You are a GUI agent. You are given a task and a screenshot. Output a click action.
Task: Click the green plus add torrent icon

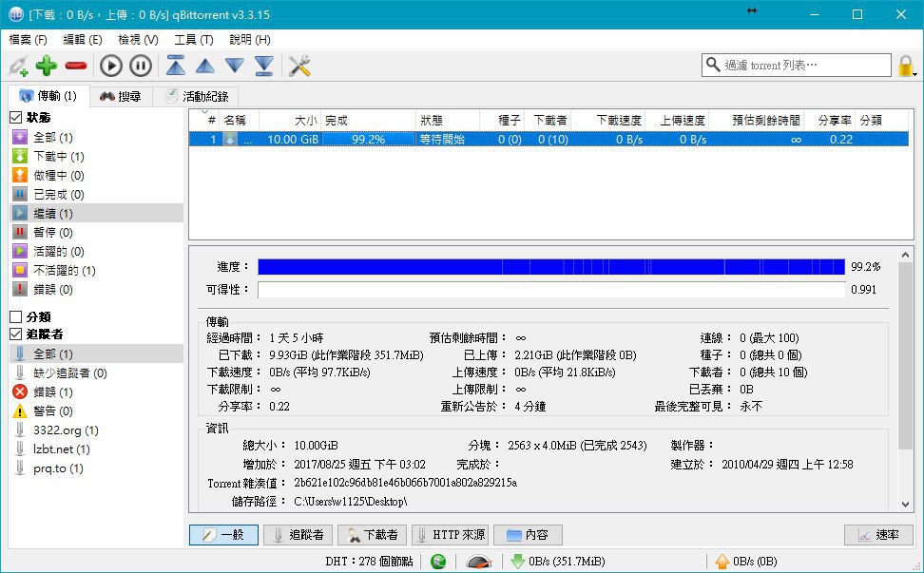[x=47, y=66]
